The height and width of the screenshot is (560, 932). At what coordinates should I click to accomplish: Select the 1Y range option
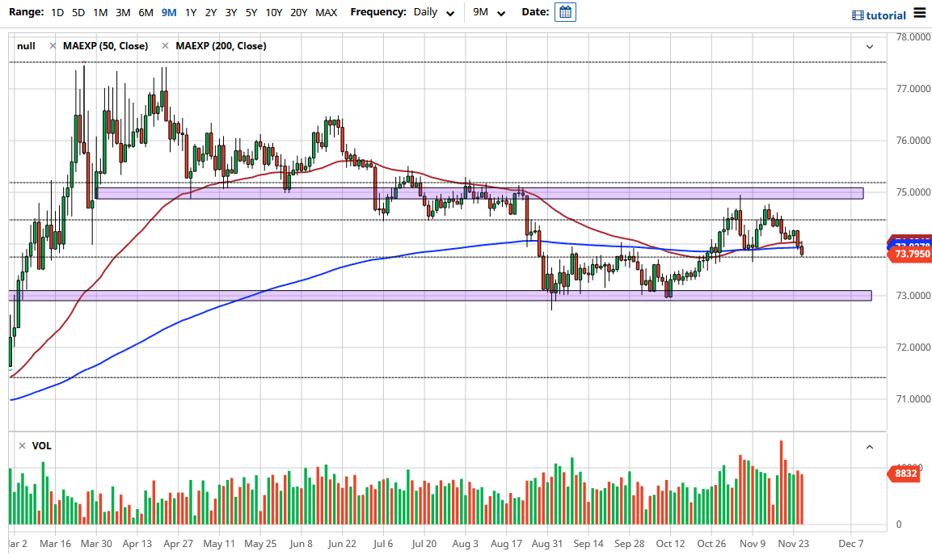pos(191,12)
